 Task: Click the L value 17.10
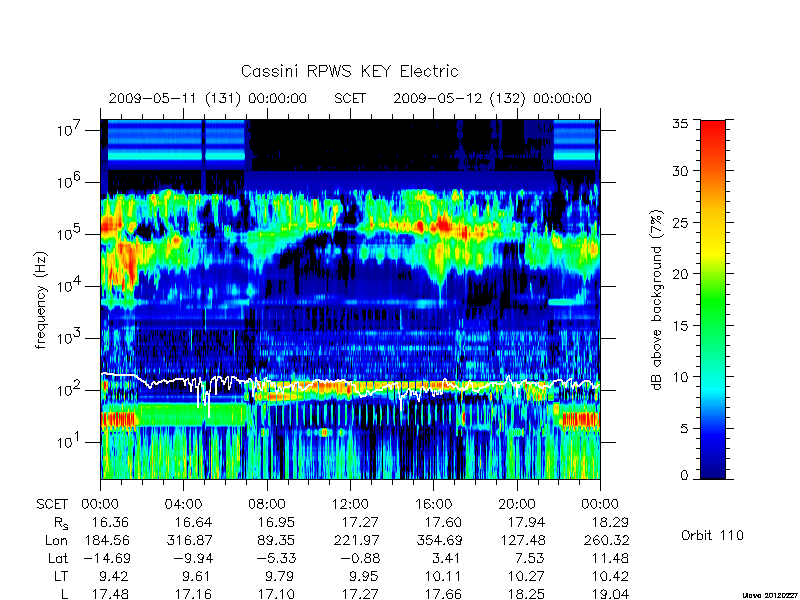(x=277, y=594)
